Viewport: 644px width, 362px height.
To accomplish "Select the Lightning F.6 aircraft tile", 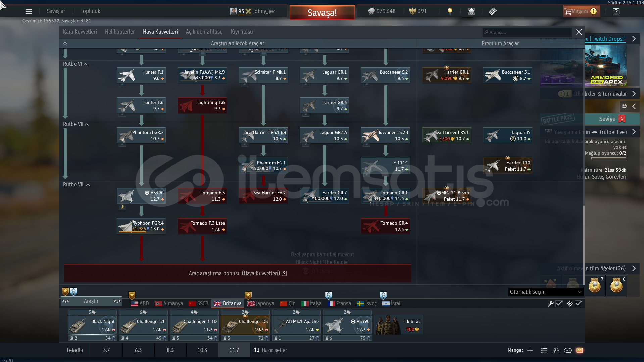I will (202, 105).
